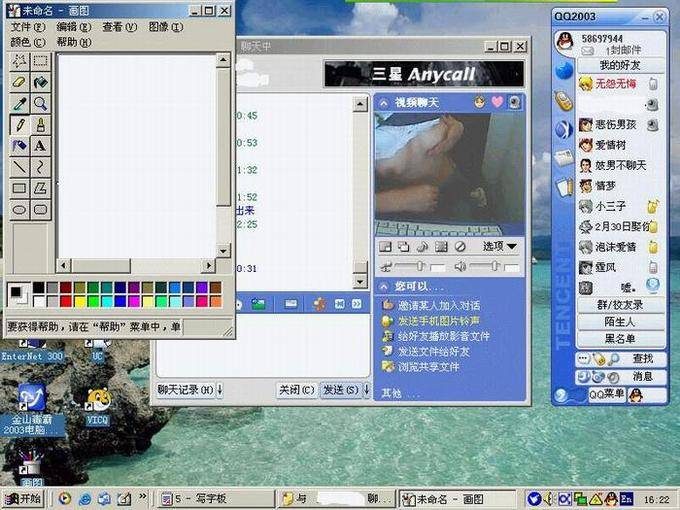Activate the Magnifier tool in Paint

point(41,104)
